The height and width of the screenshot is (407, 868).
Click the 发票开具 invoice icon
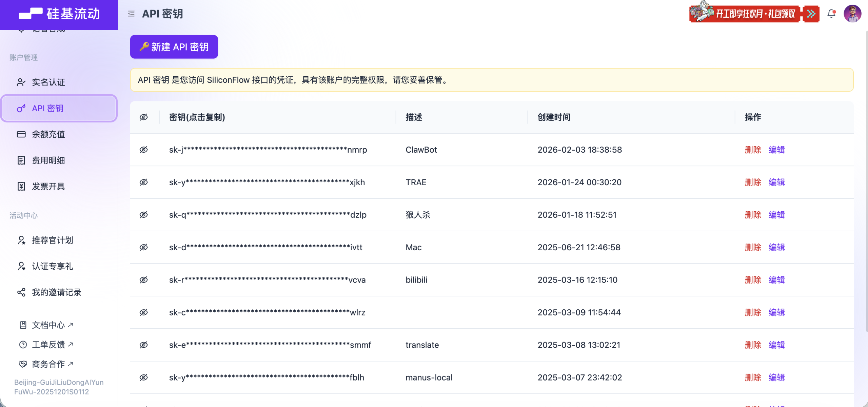tap(21, 186)
